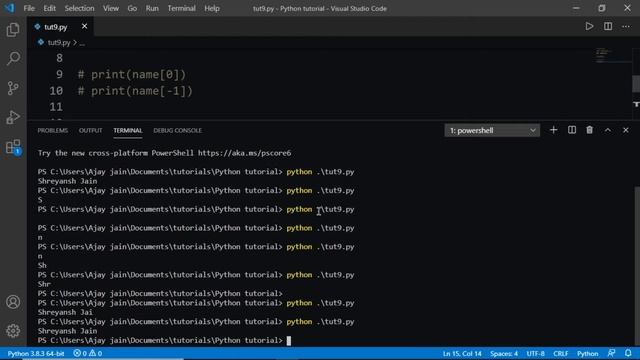Open editor More Actions ellipsis

click(x=626, y=27)
